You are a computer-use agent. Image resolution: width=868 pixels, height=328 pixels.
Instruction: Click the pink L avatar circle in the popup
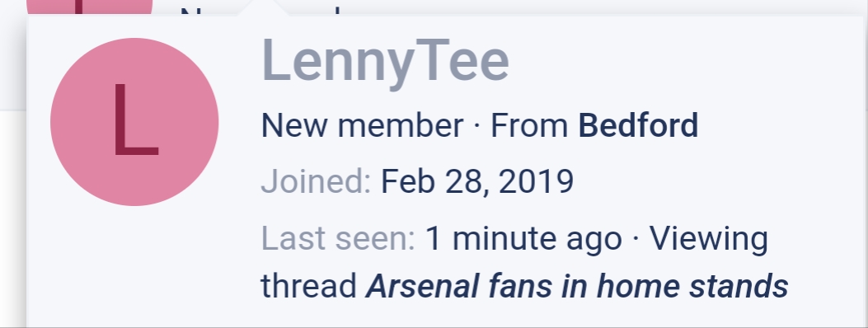[x=134, y=122]
